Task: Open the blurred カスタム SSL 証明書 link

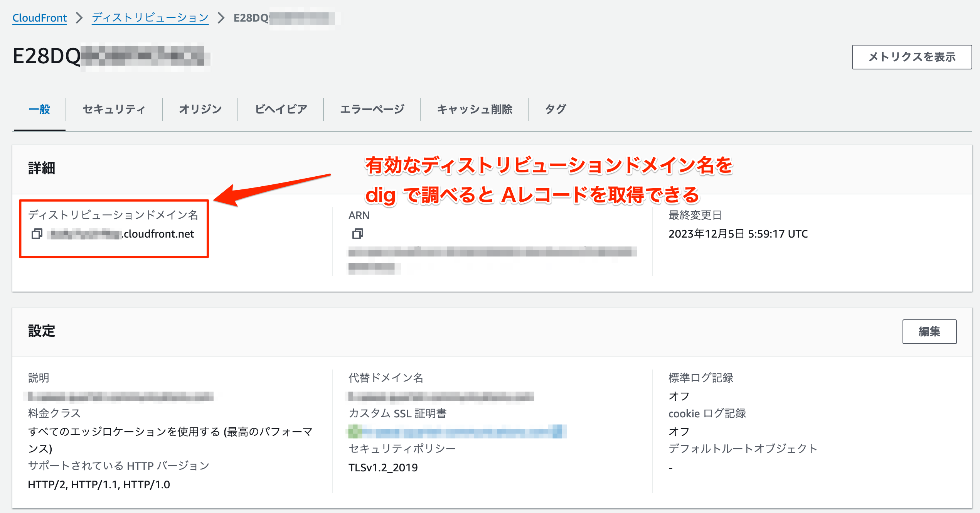Action: (457, 431)
